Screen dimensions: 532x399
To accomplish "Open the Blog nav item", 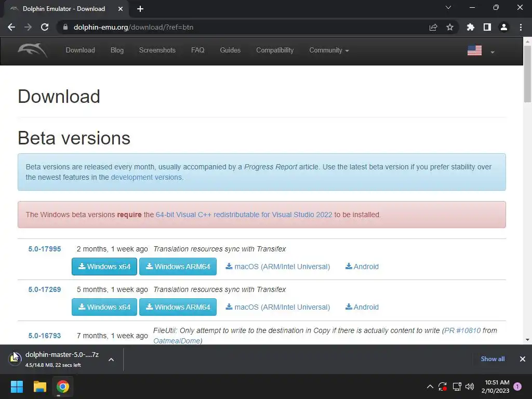I will (x=117, y=50).
